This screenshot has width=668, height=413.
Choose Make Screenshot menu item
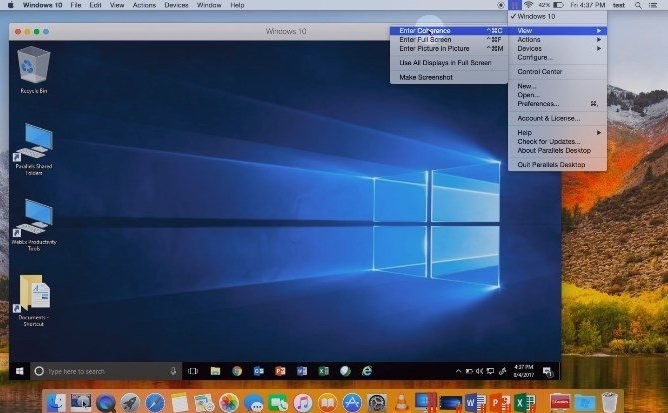(426, 77)
